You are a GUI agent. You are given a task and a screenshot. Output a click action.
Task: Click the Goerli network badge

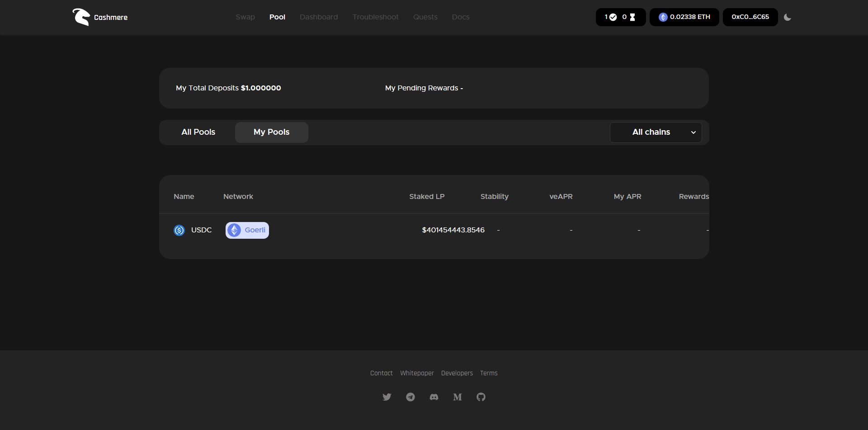247,230
